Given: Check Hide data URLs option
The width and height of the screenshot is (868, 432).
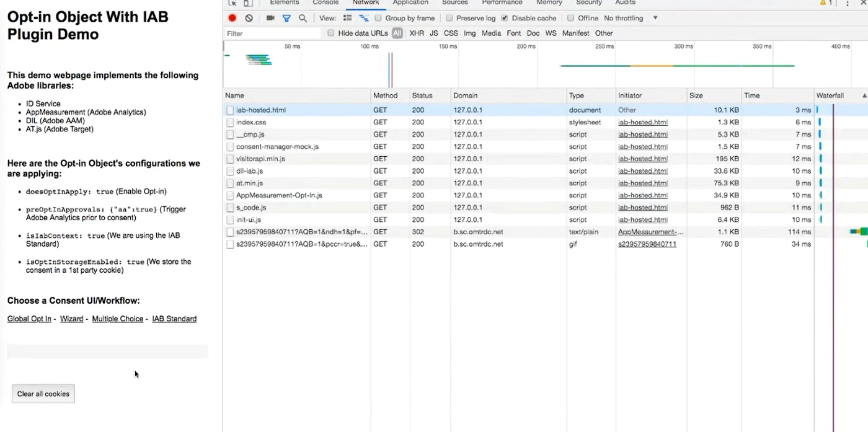Looking at the screenshot, I should [x=331, y=33].
